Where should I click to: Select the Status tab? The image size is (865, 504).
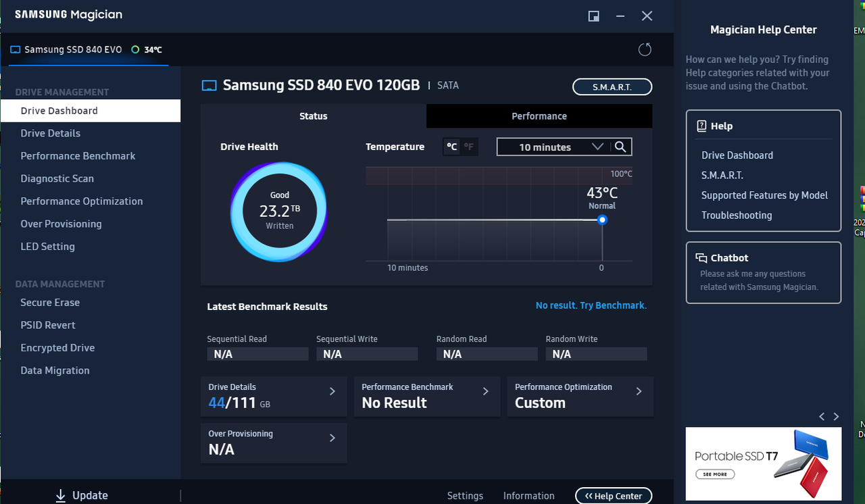(314, 116)
